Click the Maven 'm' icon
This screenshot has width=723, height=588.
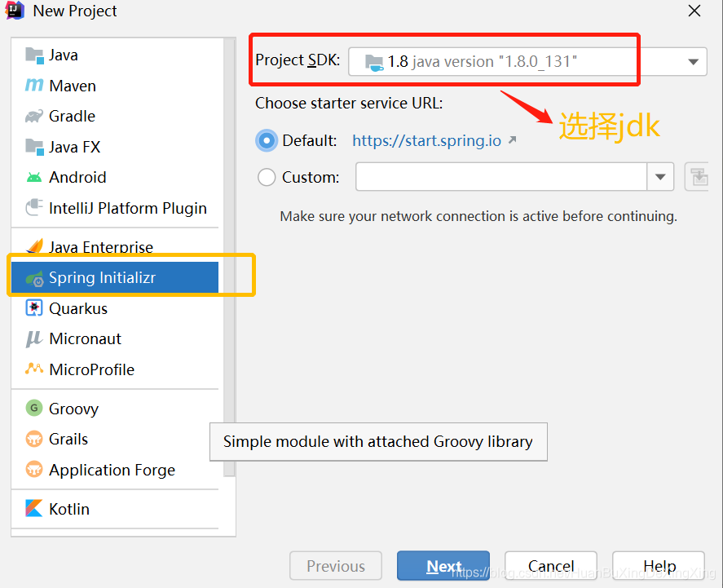click(x=34, y=86)
